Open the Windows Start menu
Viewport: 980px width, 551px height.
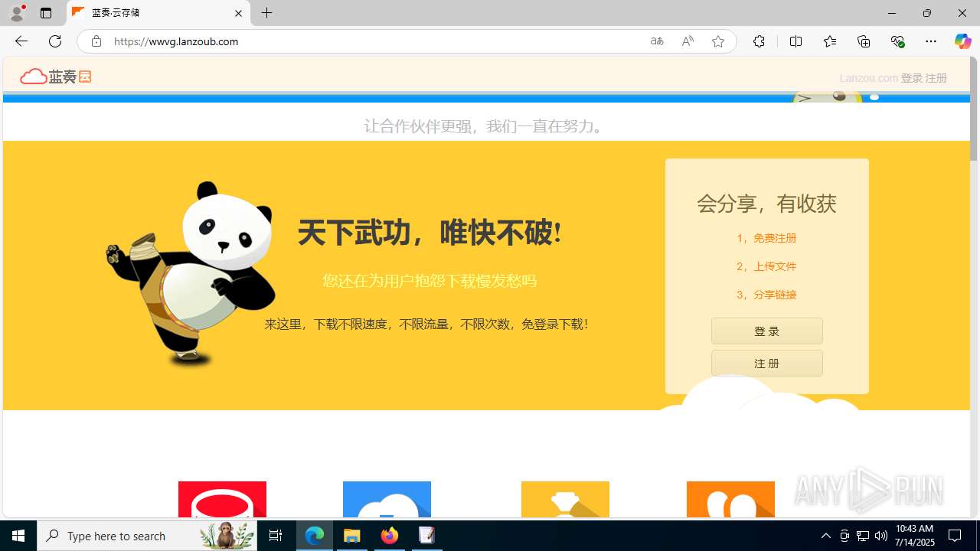tap(18, 536)
